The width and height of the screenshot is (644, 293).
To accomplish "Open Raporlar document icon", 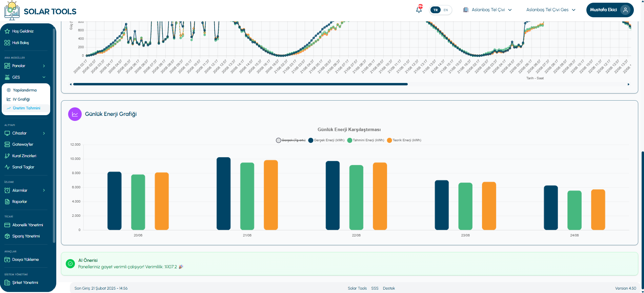I will click(7, 202).
